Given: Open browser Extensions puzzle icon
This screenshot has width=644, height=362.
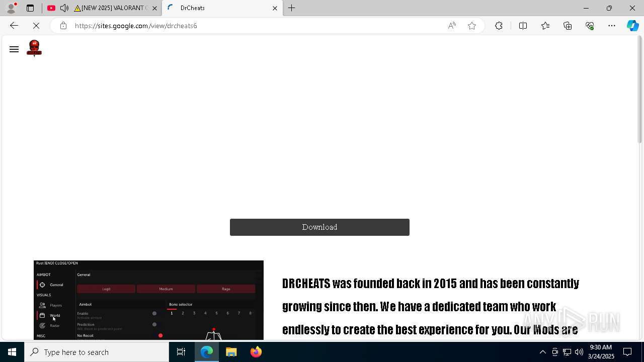Looking at the screenshot, I should click(499, 26).
